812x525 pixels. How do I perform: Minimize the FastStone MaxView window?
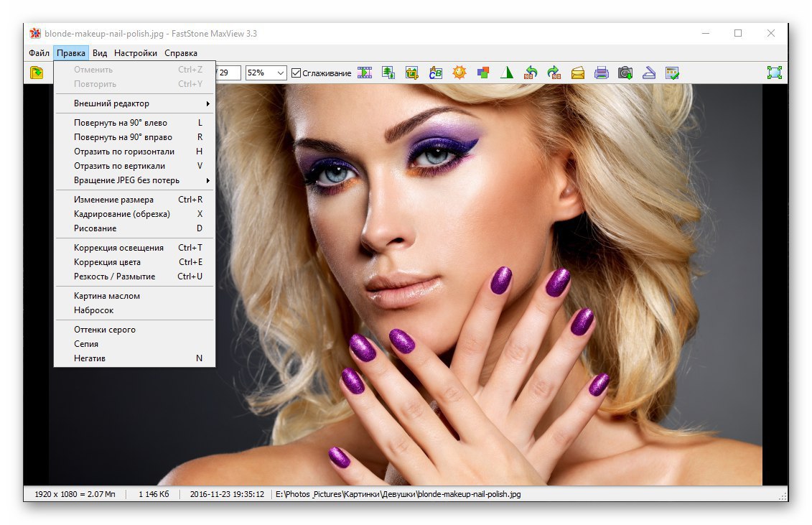coord(705,33)
